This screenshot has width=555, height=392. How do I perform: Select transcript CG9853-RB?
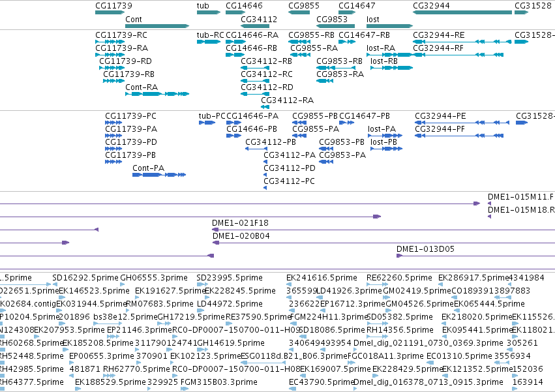coord(336,68)
